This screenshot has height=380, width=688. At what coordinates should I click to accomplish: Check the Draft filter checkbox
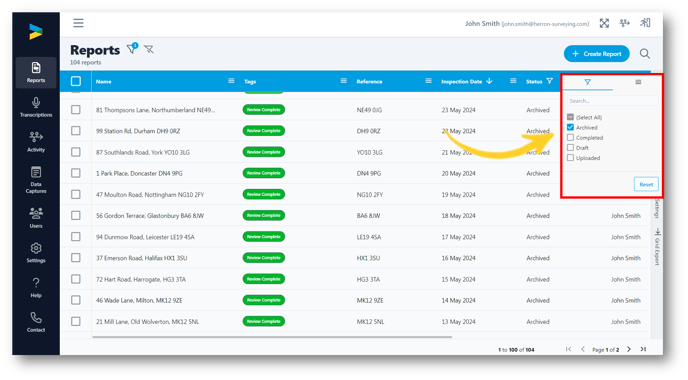click(570, 147)
